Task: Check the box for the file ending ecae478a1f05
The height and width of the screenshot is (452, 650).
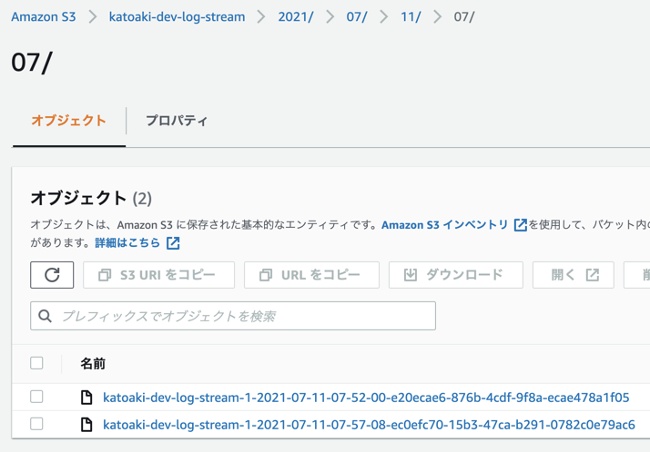Action: coord(36,397)
